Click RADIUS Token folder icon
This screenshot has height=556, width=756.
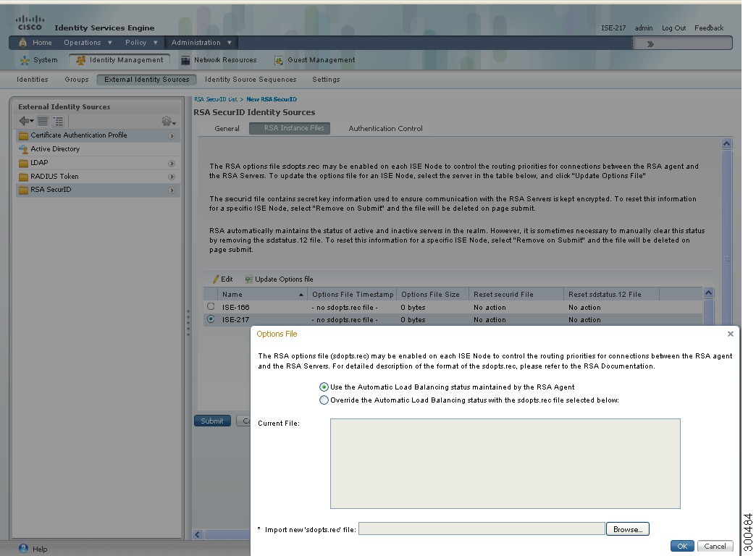[23, 177]
